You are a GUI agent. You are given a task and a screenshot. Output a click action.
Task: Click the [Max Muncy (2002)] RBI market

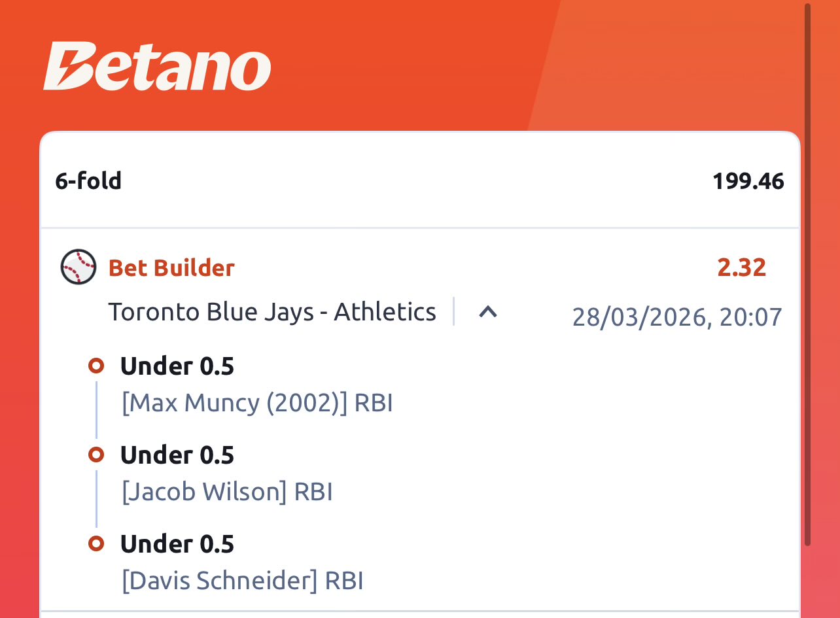(x=257, y=403)
